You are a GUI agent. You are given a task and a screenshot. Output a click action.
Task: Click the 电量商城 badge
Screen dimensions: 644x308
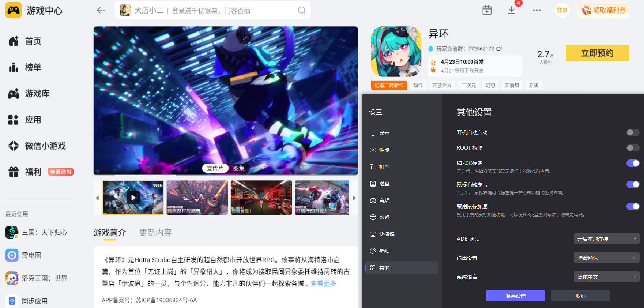[61, 172]
